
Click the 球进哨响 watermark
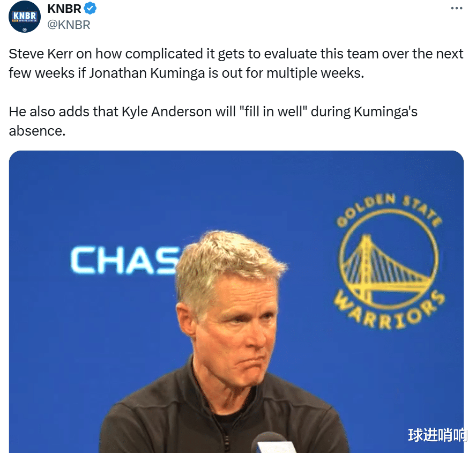tap(437, 435)
